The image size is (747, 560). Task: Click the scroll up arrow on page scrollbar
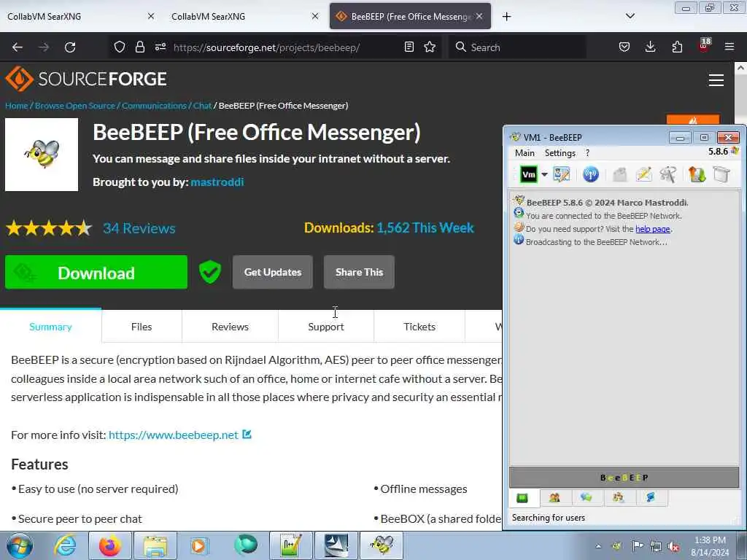[x=740, y=68]
